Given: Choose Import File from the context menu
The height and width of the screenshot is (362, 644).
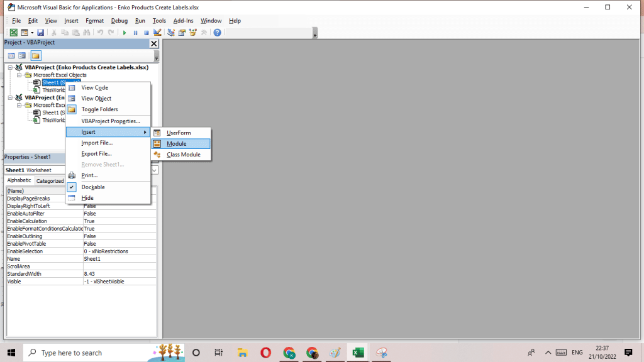Looking at the screenshot, I should tap(108, 143).
